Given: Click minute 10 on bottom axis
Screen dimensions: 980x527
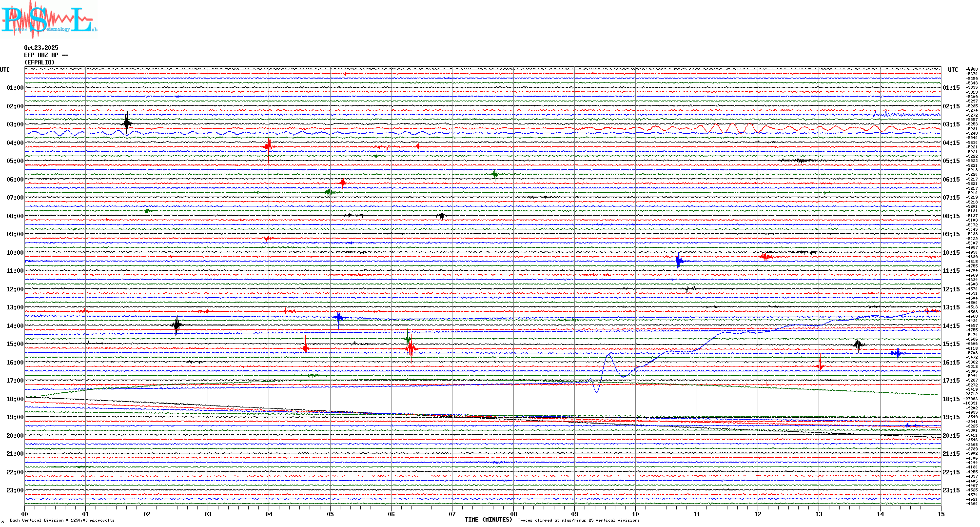Looking at the screenshot, I should point(635,514).
